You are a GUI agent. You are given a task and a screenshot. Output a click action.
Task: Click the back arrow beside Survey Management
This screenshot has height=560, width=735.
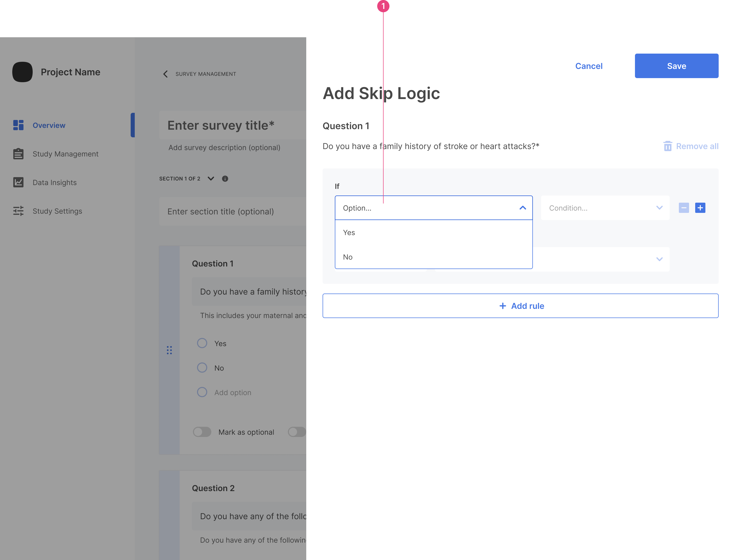[166, 74]
